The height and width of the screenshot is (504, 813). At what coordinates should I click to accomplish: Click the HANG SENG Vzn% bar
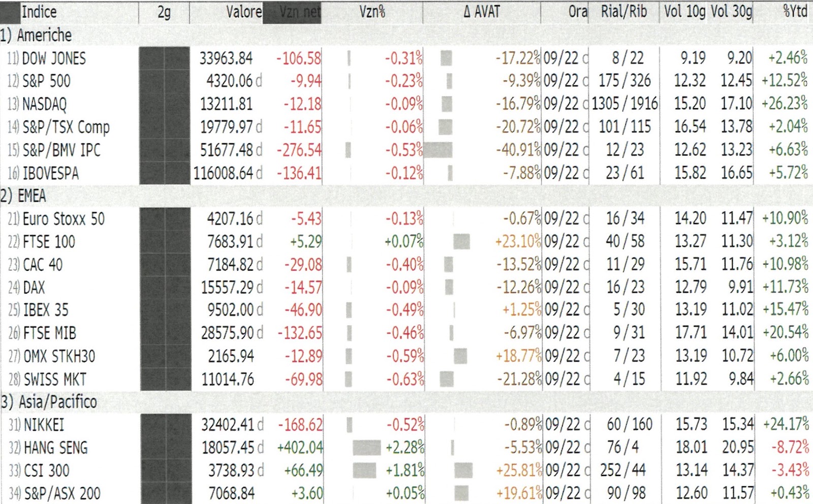[366, 448]
